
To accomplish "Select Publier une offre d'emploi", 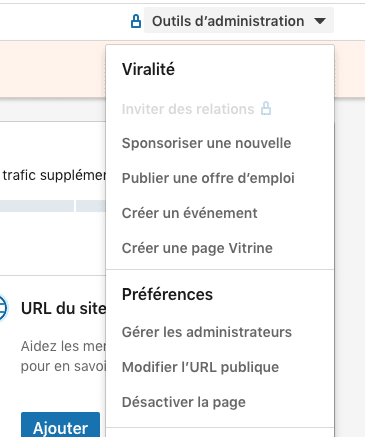I will tap(208, 178).
